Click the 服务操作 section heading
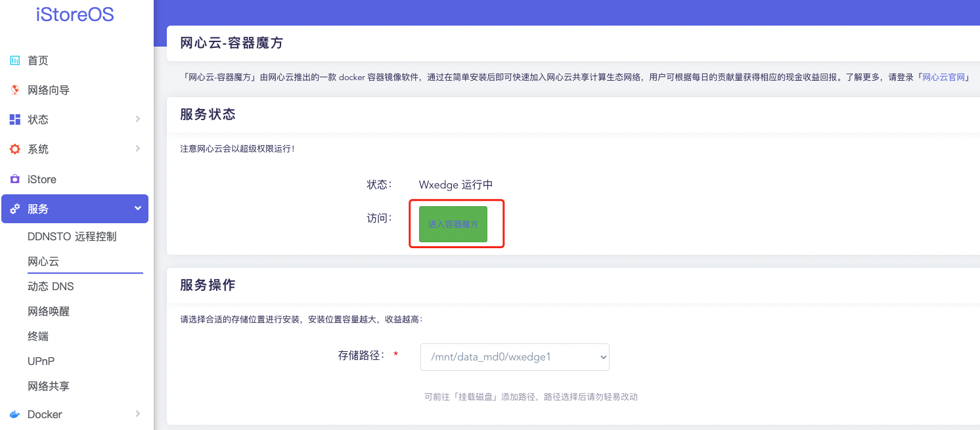 coord(208,285)
